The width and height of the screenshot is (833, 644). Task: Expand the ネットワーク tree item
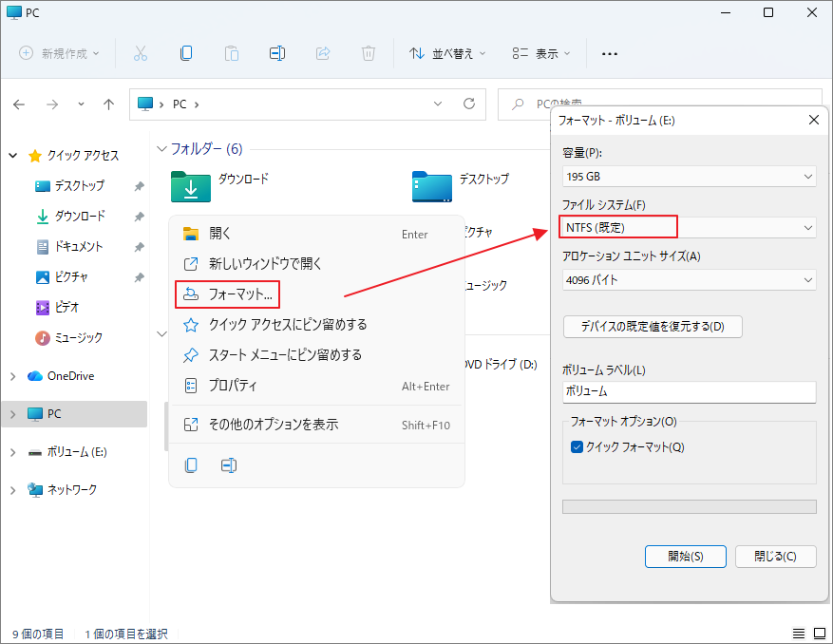13,490
